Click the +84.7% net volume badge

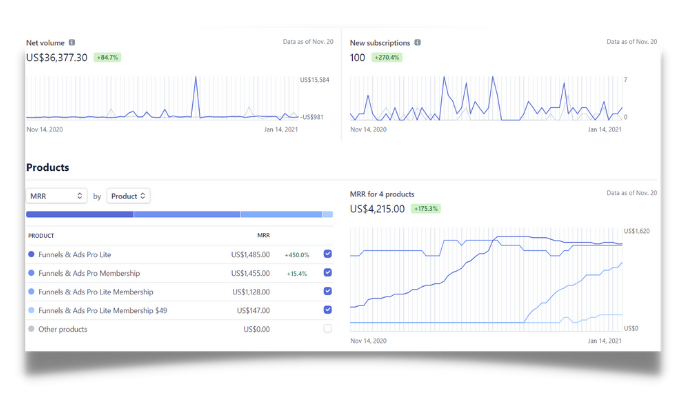[108, 58]
